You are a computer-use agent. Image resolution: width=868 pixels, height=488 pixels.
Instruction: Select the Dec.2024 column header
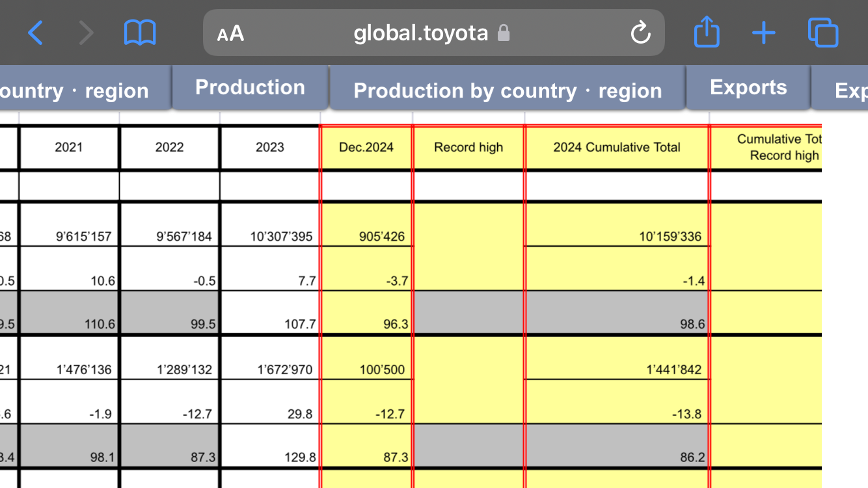(x=366, y=147)
